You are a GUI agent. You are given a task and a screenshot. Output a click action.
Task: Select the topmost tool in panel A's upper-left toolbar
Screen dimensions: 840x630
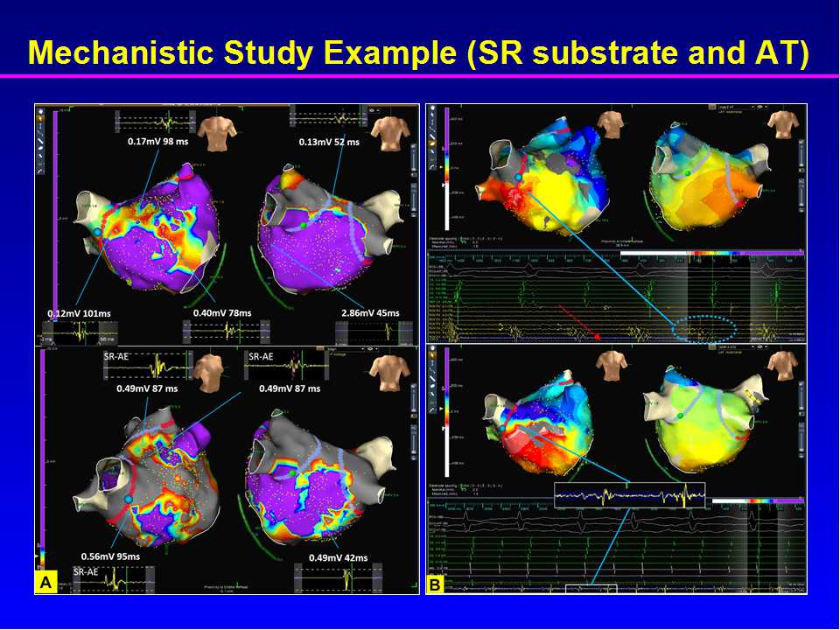click(42, 112)
